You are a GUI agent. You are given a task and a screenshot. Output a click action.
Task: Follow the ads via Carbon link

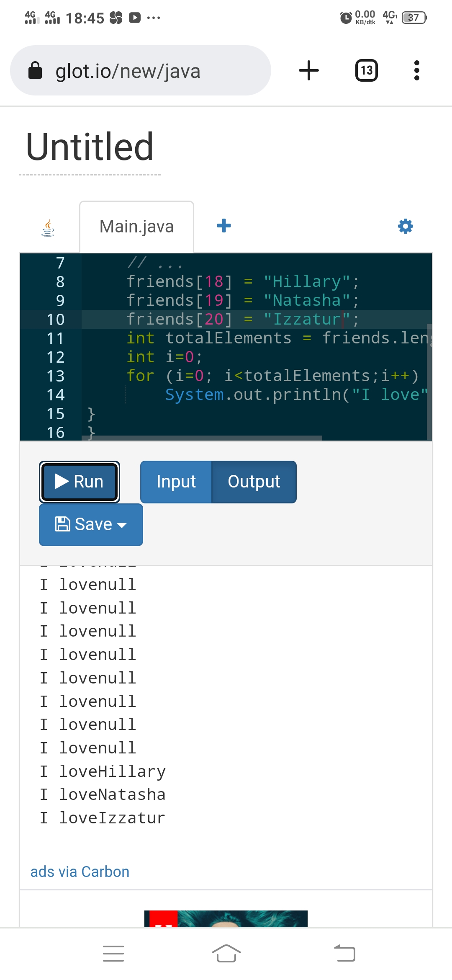[80, 872]
